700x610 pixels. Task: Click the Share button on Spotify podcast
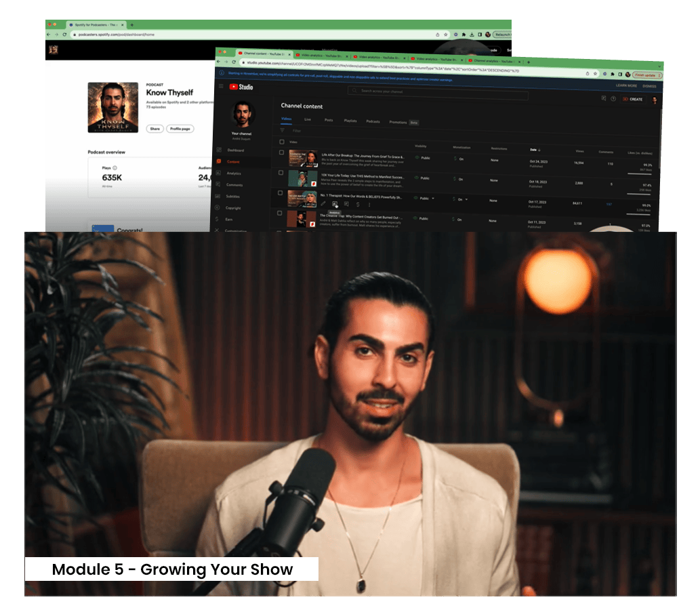click(155, 128)
